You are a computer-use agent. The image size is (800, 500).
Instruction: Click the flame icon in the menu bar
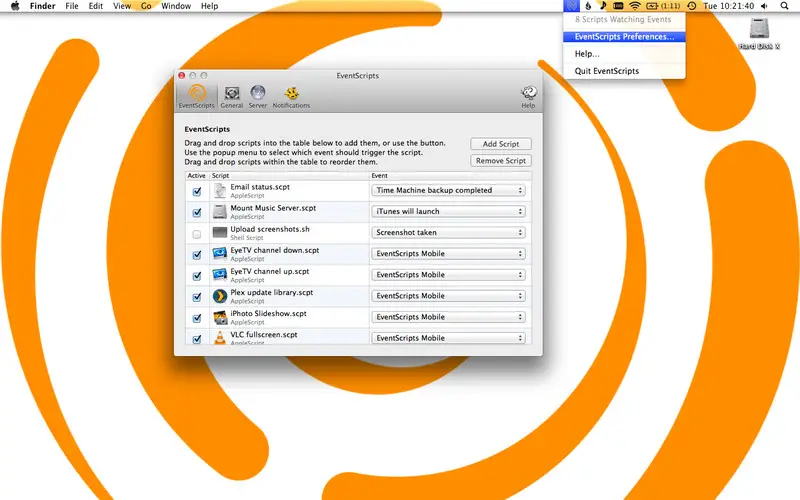tap(588, 6)
